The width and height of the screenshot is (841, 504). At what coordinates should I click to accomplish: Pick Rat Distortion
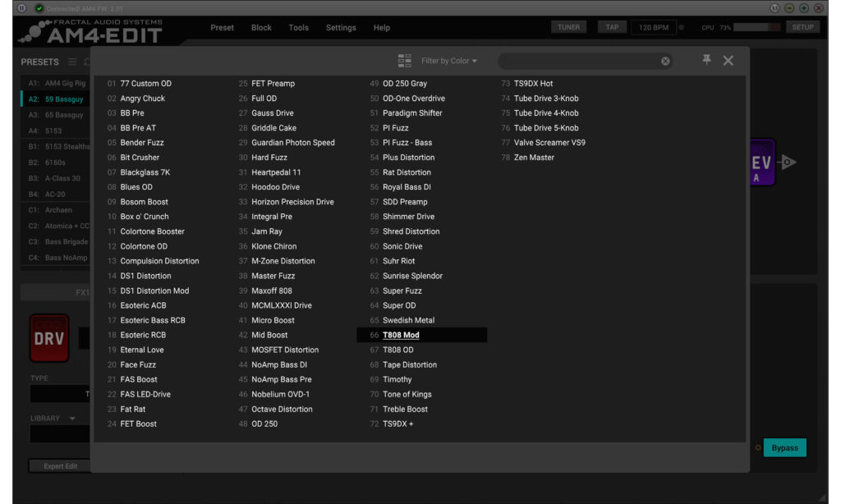click(407, 172)
